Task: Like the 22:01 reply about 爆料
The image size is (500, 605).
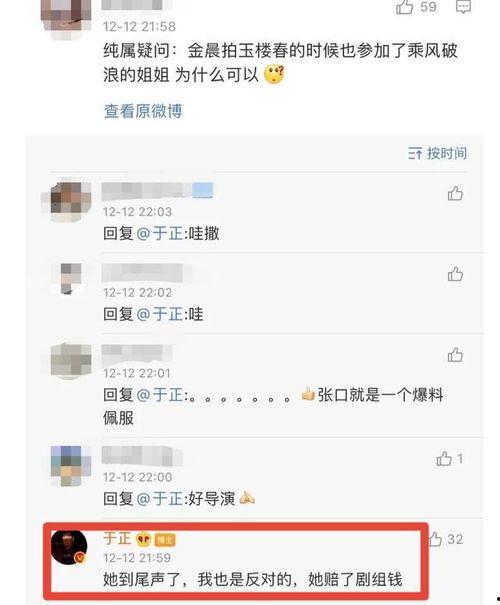Action: pos(455,355)
